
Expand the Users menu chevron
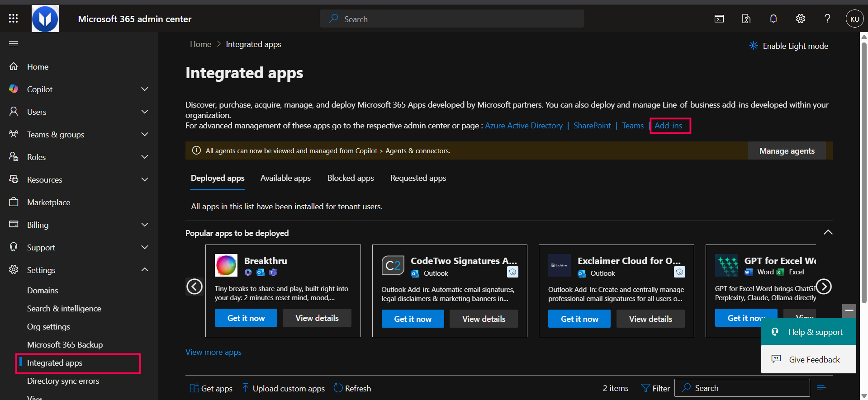(x=145, y=112)
